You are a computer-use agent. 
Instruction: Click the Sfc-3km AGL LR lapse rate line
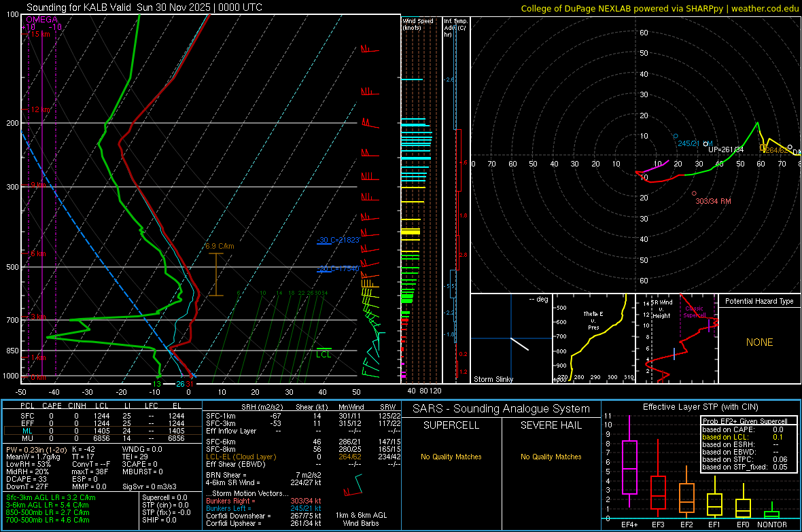click(x=51, y=497)
